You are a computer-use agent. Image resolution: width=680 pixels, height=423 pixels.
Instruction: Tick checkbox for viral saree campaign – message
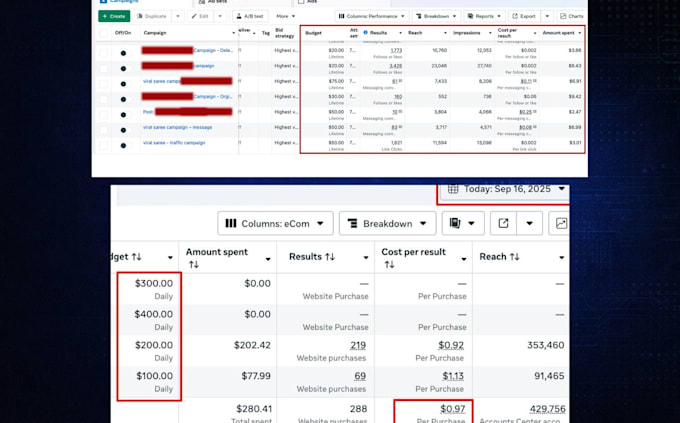click(103, 130)
